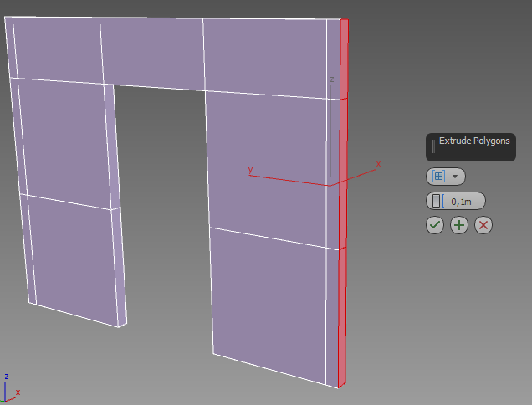
Task: Confirm extrusion with the green checkmark OK button
Action: coord(435,225)
